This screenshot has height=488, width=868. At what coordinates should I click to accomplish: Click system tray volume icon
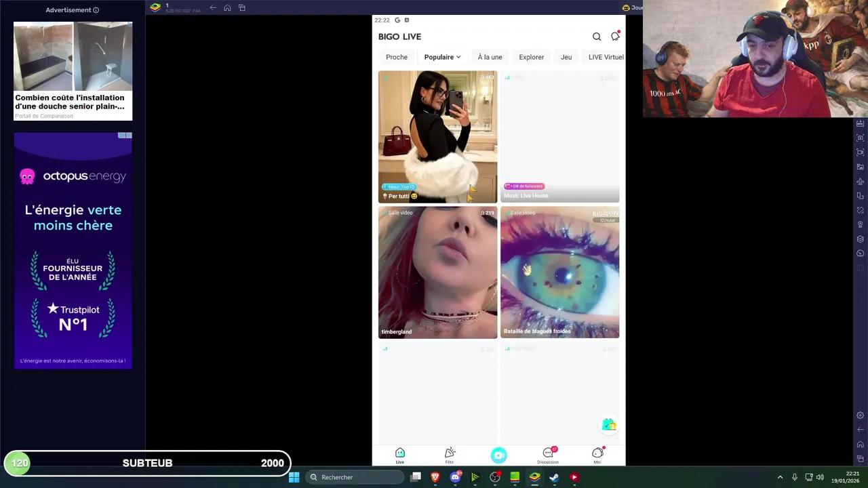(820, 477)
